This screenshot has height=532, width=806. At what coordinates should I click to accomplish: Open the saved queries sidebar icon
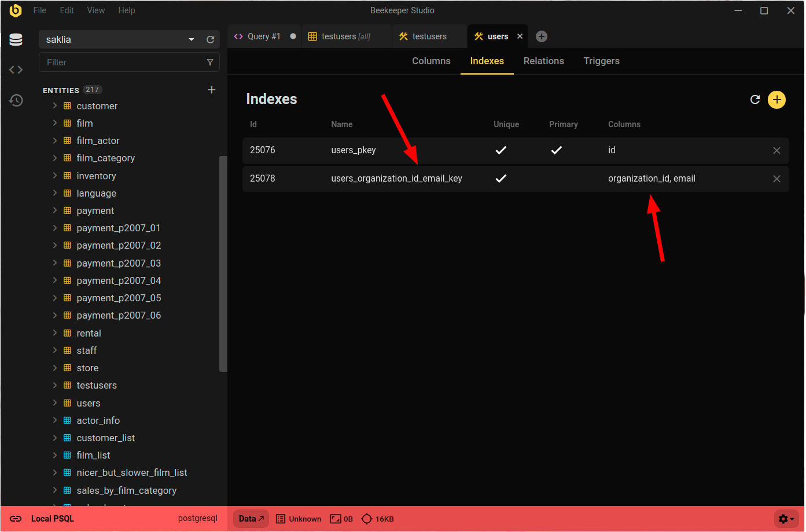(x=16, y=70)
